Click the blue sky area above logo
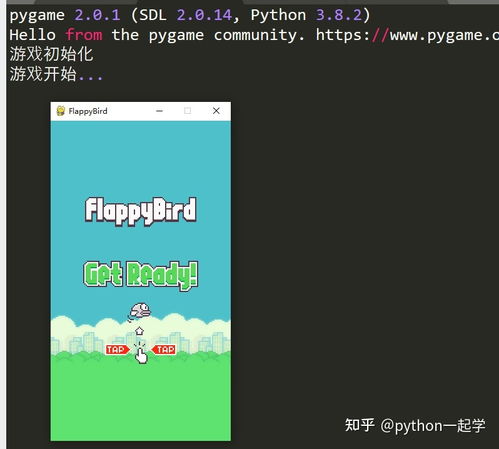 pyautogui.click(x=140, y=157)
